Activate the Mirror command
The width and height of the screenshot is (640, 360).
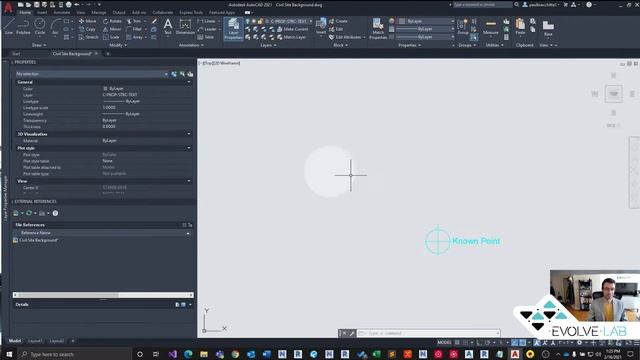pos(112,29)
